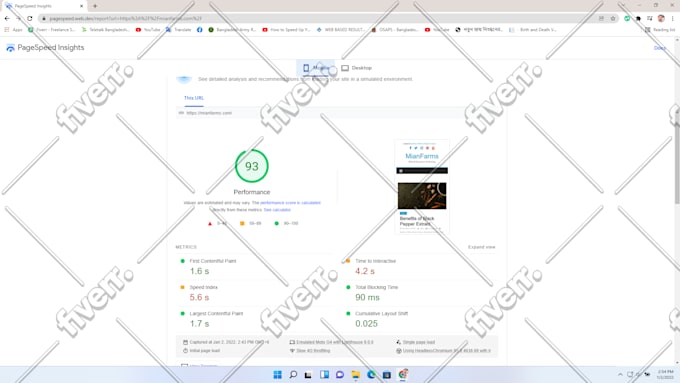Screen dimensions: 680x383
Task: Open the See calculator link
Action: coord(277,210)
